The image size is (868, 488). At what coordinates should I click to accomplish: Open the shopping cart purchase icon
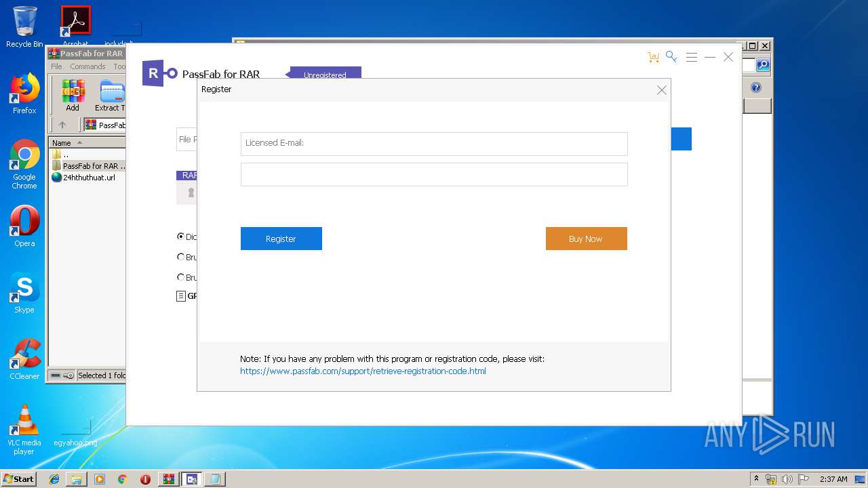654,58
